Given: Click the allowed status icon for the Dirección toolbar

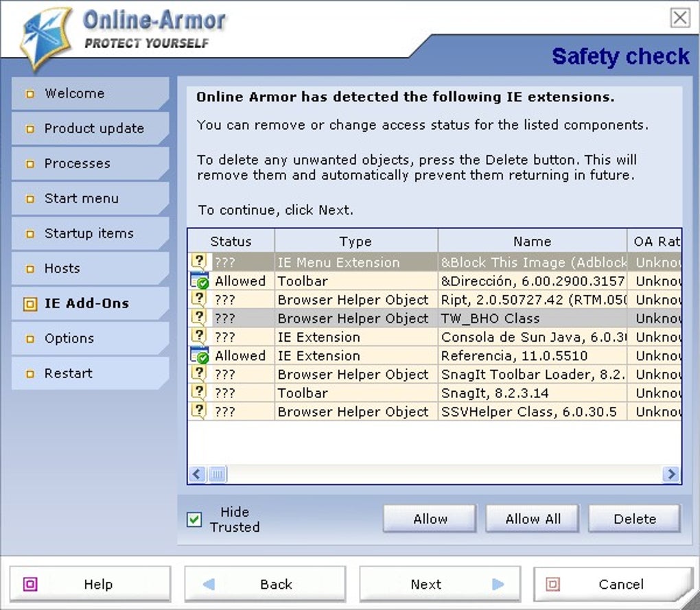Looking at the screenshot, I should coord(199,281).
